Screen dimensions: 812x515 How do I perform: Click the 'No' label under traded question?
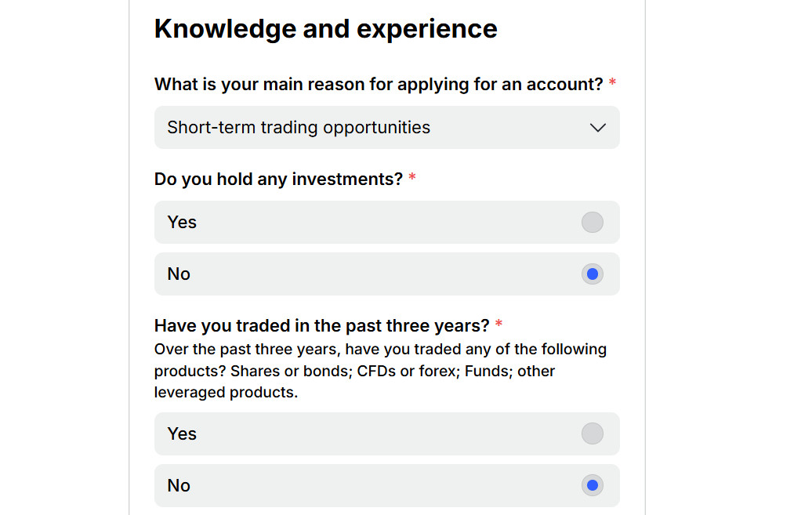click(179, 486)
